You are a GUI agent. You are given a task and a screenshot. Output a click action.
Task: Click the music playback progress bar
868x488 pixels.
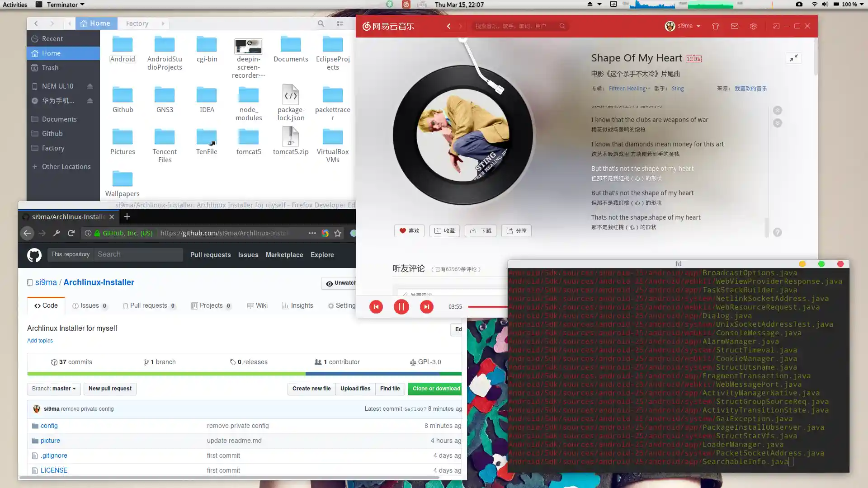pyautogui.click(x=487, y=307)
